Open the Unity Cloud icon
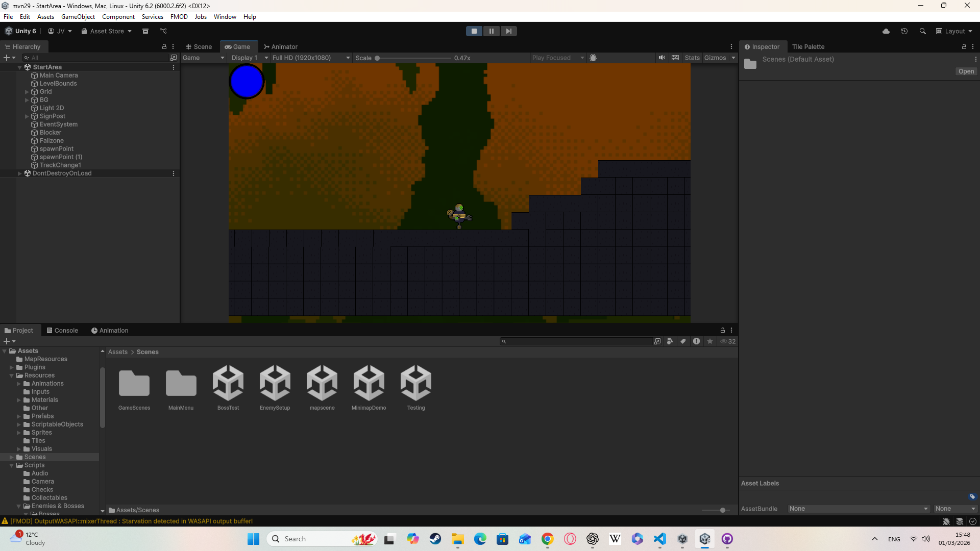Viewport: 980px width, 551px height. click(886, 31)
